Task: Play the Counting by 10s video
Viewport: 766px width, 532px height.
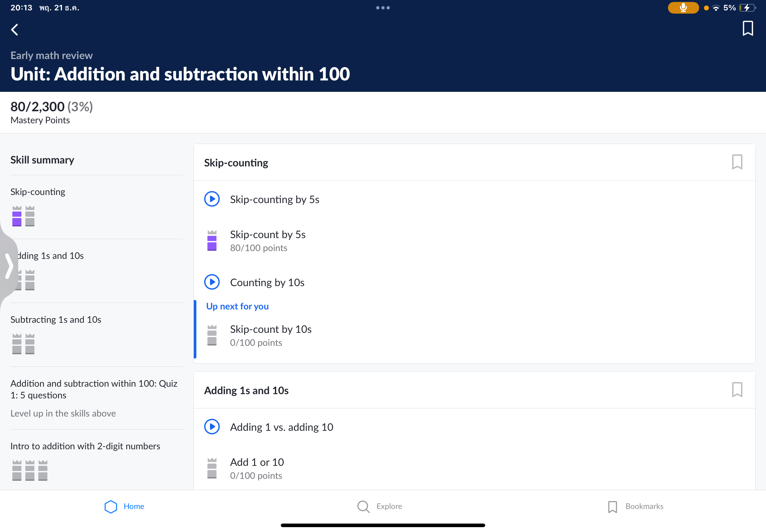Action: click(212, 282)
